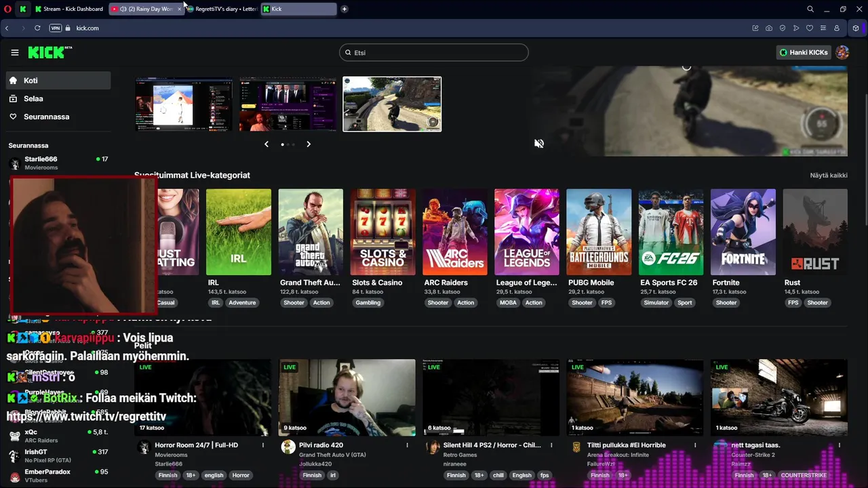Image resolution: width=868 pixels, height=488 pixels.
Task: Open PUBG Mobile category card
Action: tap(599, 232)
